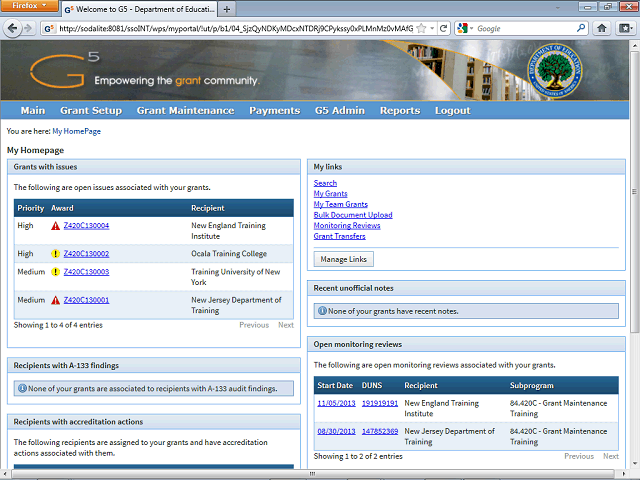Open award Z420C130002 link
The image size is (640, 480).
[x=86, y=254]
